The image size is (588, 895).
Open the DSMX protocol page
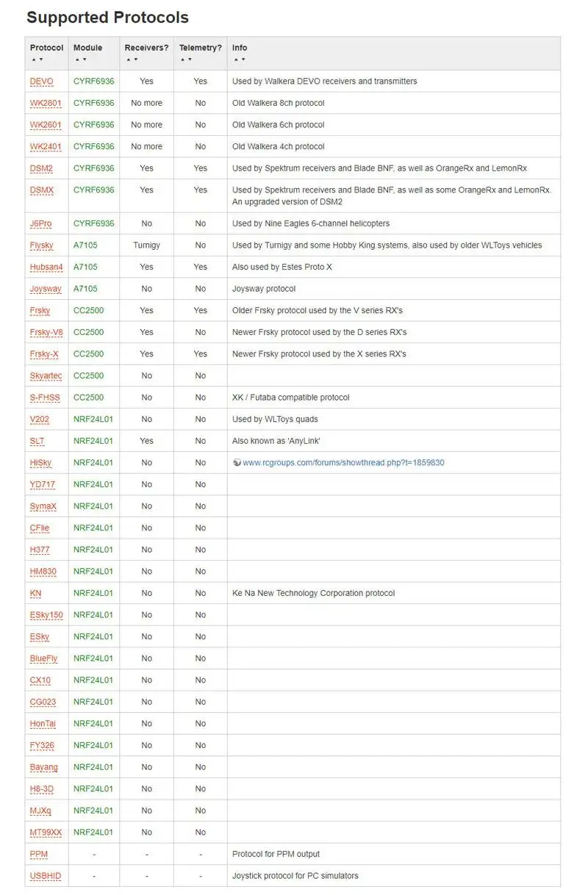(x=42, y=190)
